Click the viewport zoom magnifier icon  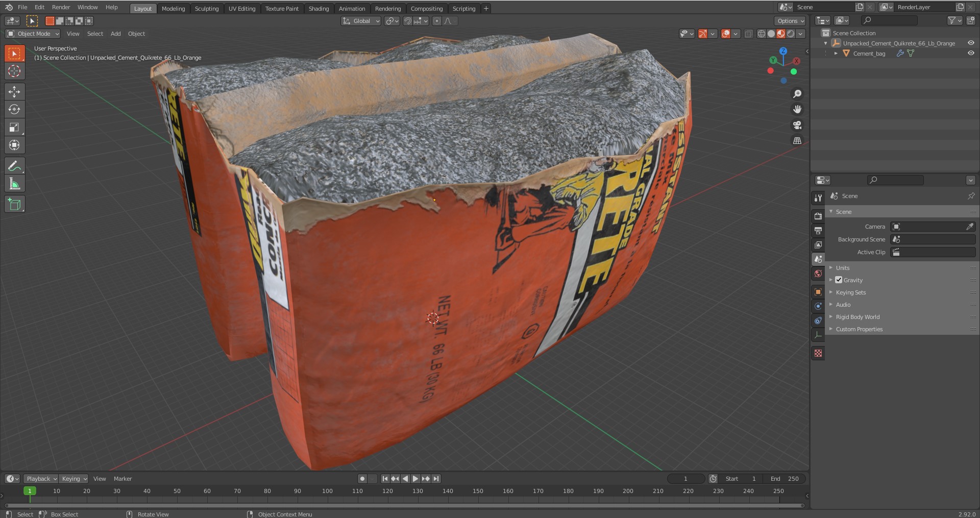(797, 94)
